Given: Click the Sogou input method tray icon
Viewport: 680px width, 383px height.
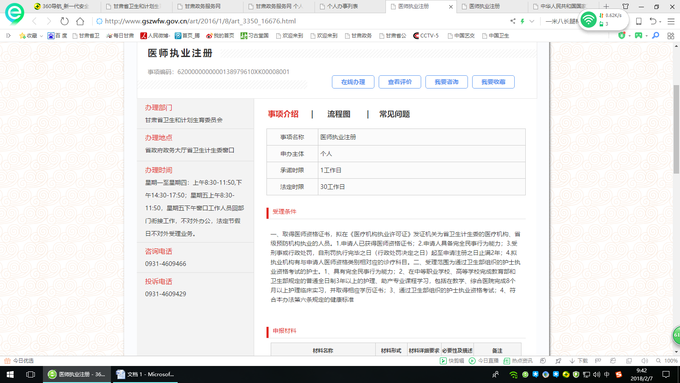Looking at the screenshot, I should tap(619, 374).
